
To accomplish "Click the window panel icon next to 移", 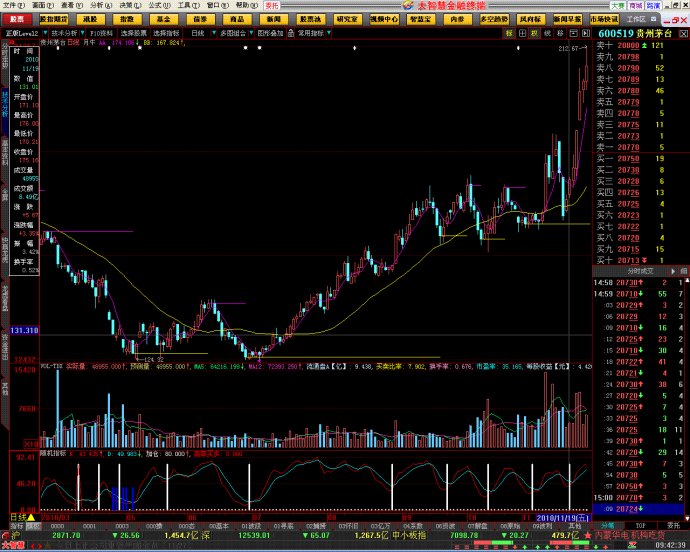I will click(x=573, y=33).
